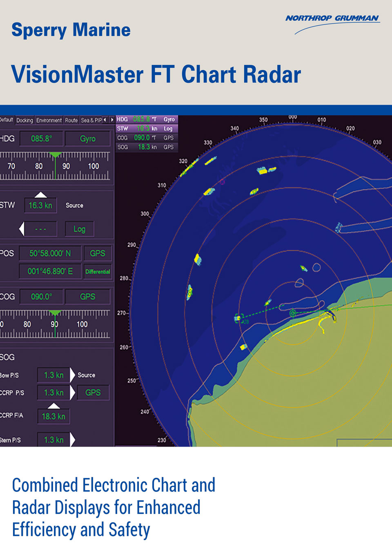Image resolution: width=392 pixels, height=545 pixels.
Task: Click the Log speed source button
Action: [x=79, y=229]
